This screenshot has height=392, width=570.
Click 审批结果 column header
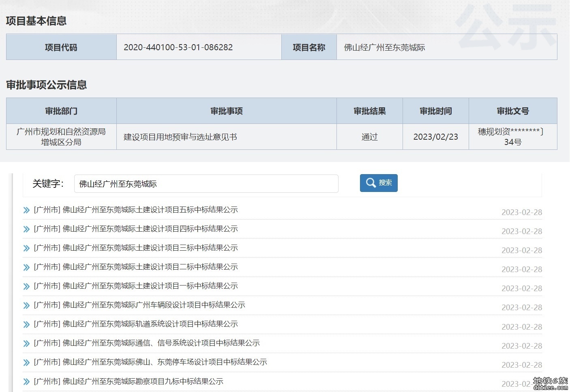pos(370,111)
